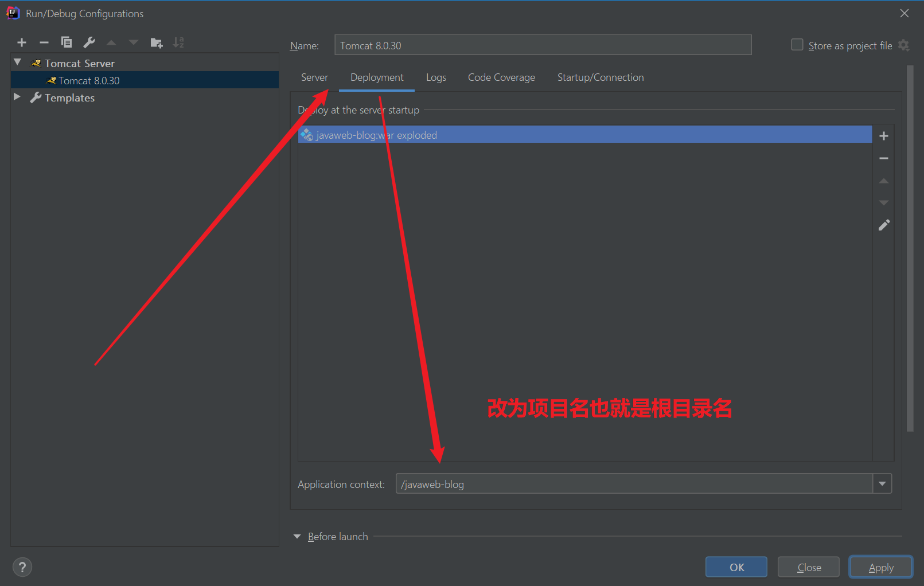Open the Application context dropdown arrow
The width and height of the screenshot is (924, 586).
point(882,484)
